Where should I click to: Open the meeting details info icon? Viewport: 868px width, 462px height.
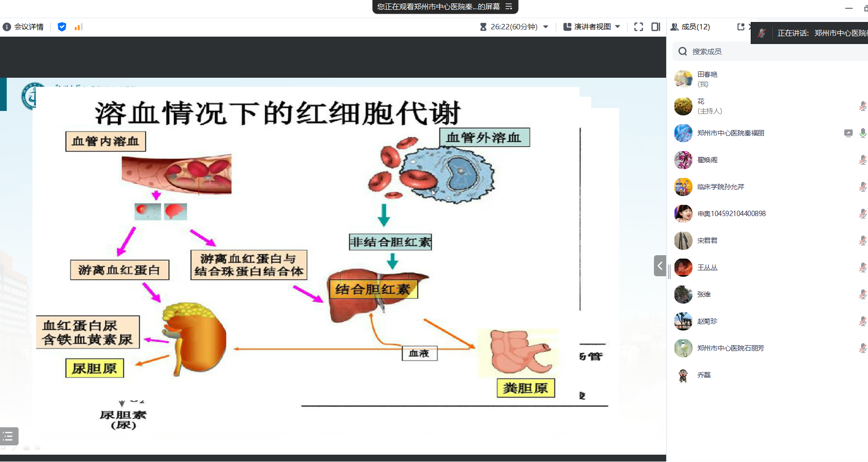(x=7, y=27)
